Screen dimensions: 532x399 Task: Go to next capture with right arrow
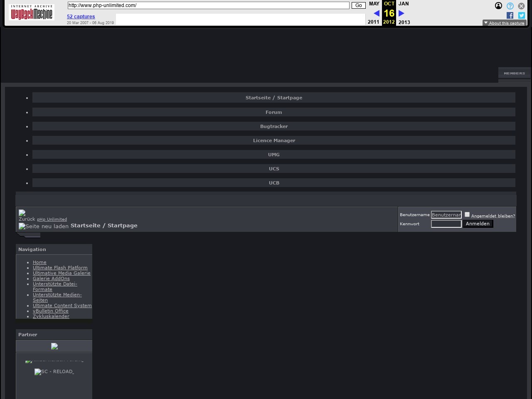(401, 13)
